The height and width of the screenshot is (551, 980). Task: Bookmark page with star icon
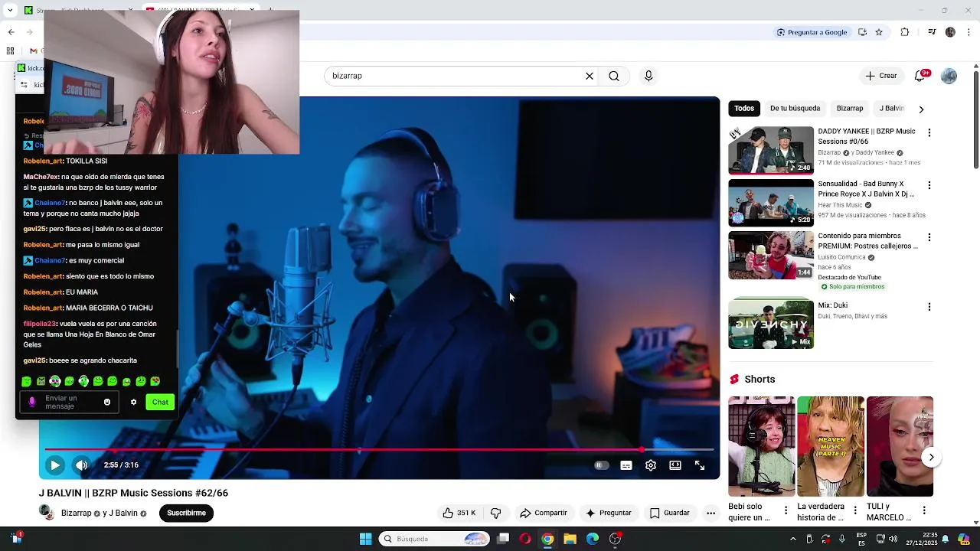879,32
